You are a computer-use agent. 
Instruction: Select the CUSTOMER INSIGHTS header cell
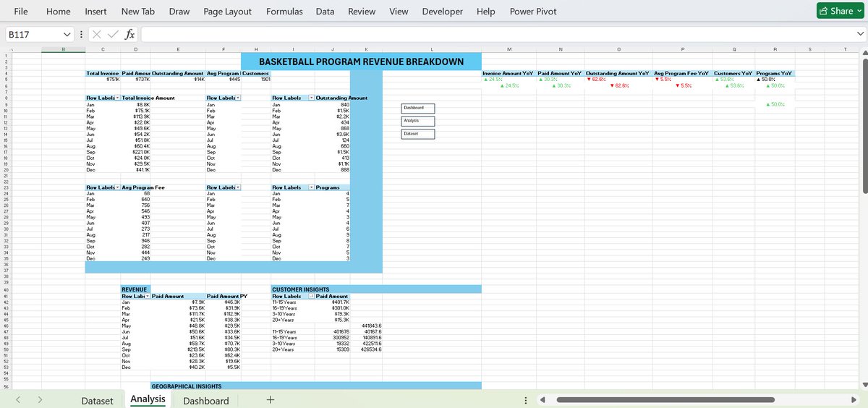376,289
